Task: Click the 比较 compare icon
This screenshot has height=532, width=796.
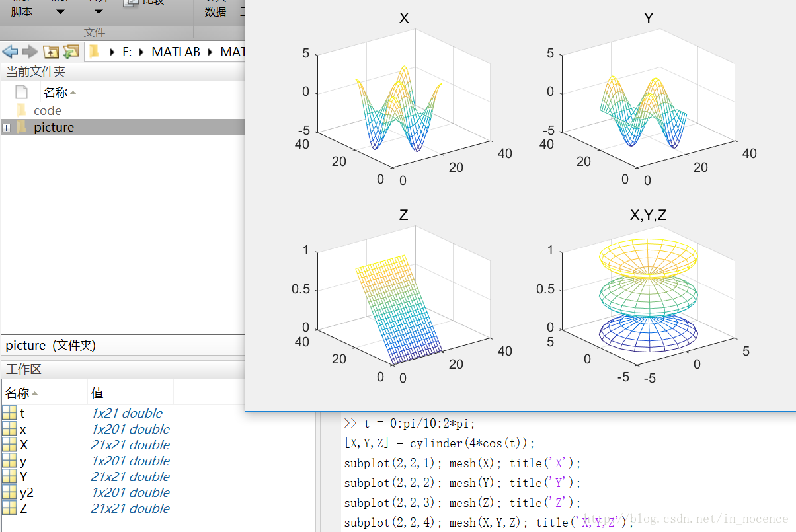Action: click(x=132, y=3)
